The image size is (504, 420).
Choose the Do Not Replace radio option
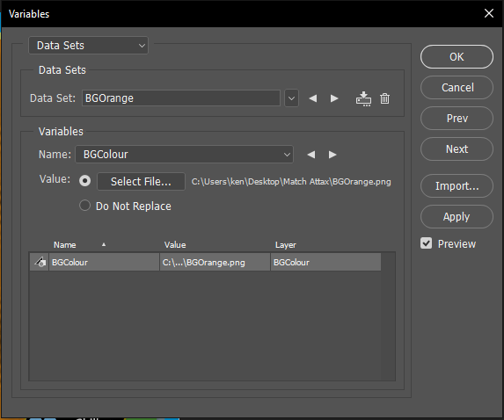[x=84, y=206]
